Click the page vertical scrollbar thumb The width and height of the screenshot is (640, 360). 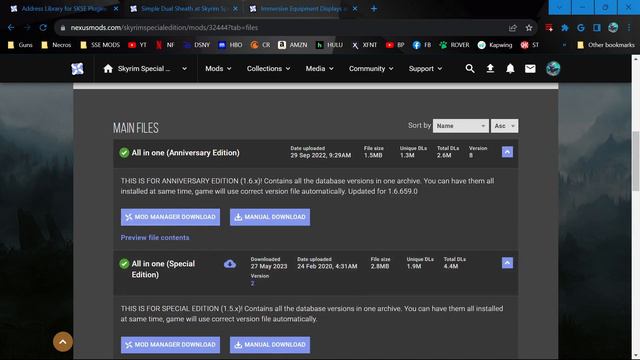636,161
